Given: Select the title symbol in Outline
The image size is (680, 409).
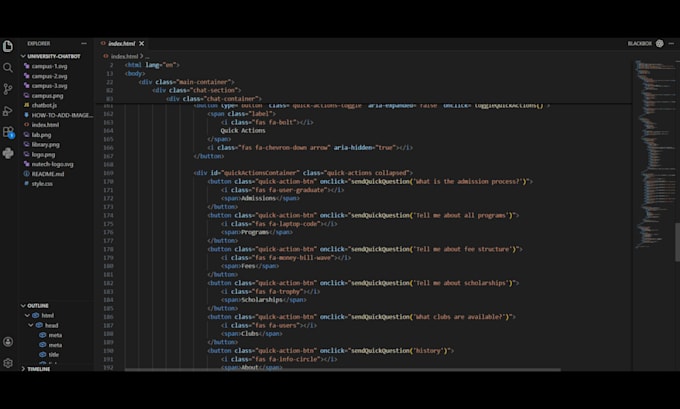Looking at the screenshot, I should (x=54, y=355).
